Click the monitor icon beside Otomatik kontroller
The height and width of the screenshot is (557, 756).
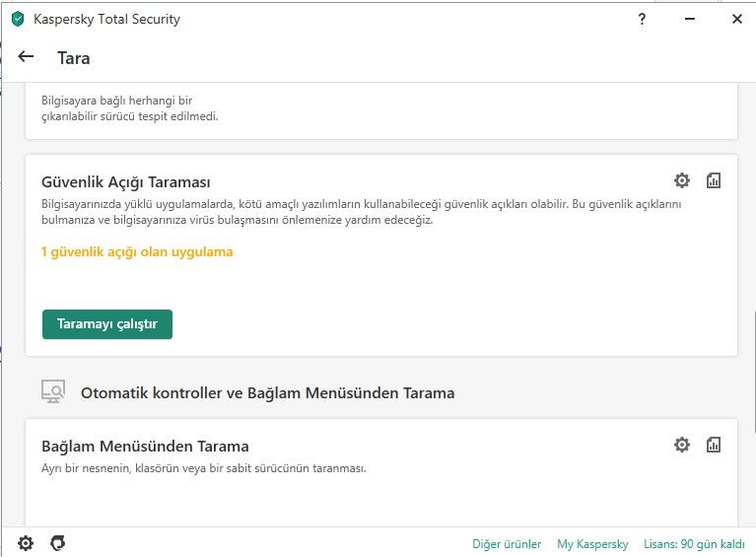point(53,391)
